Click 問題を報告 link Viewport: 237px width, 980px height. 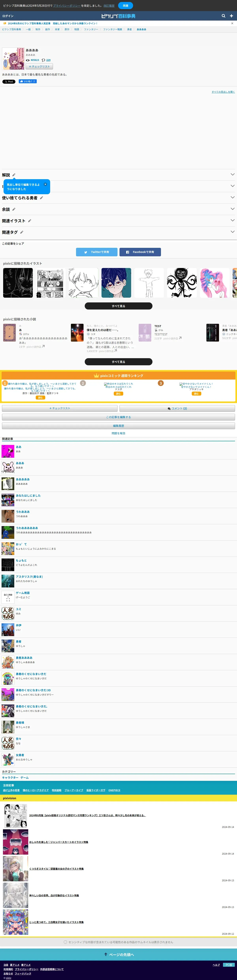[x=118, y=433]
